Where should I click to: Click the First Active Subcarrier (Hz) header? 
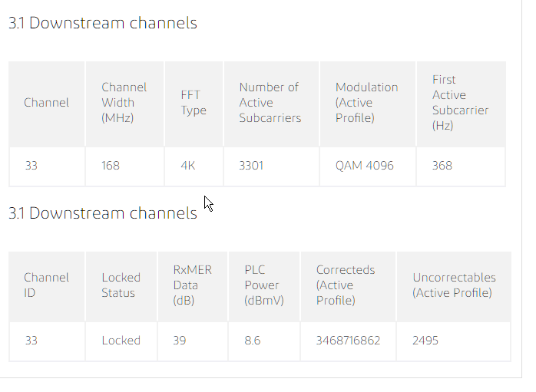[460, 103]
